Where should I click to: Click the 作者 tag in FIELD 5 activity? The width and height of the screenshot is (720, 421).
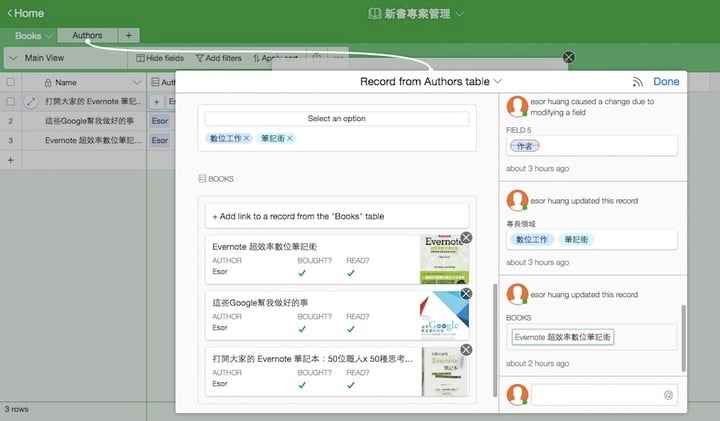pos(525,146)
